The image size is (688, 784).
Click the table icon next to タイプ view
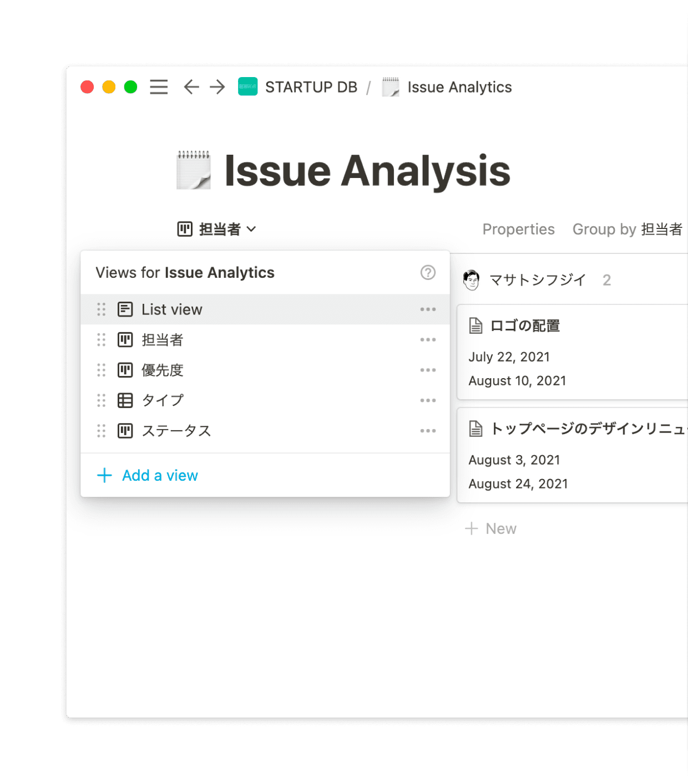coord(125,400)
